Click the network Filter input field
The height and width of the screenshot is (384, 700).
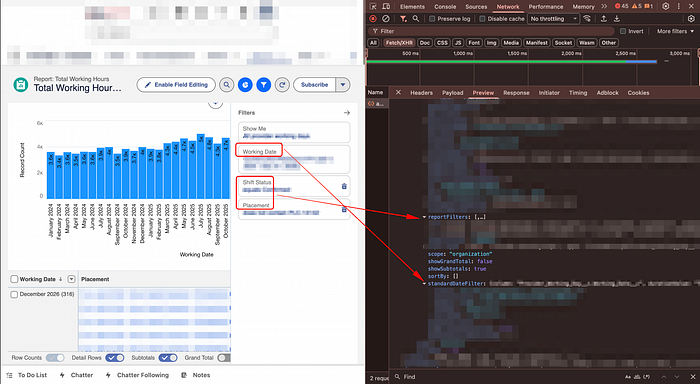491,31
